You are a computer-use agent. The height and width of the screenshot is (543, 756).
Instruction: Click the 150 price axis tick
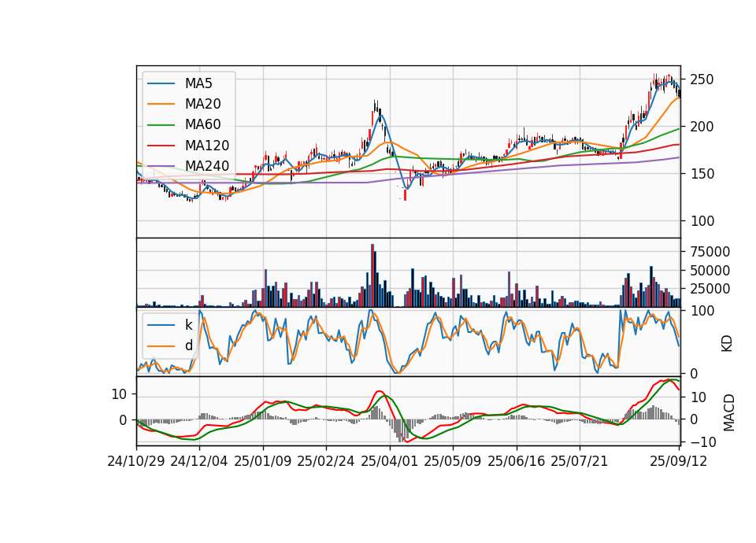(702, 174)
